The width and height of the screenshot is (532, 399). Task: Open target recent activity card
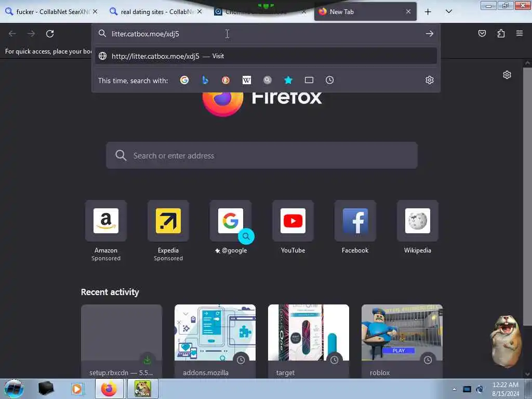[309, 341]
